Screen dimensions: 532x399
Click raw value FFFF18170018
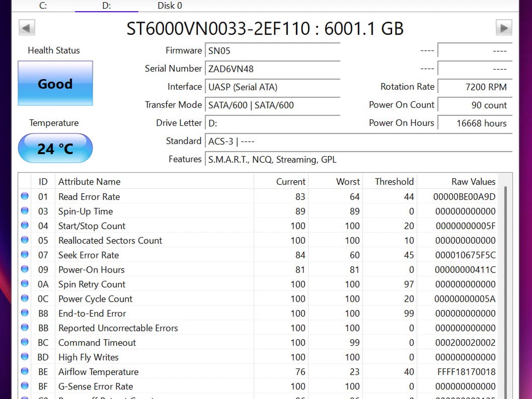coord(467,372)
